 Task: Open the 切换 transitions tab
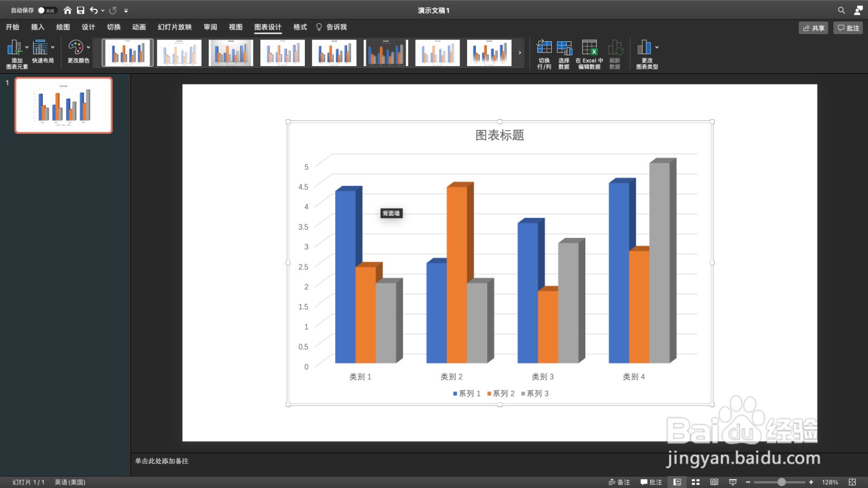point(114,27)
